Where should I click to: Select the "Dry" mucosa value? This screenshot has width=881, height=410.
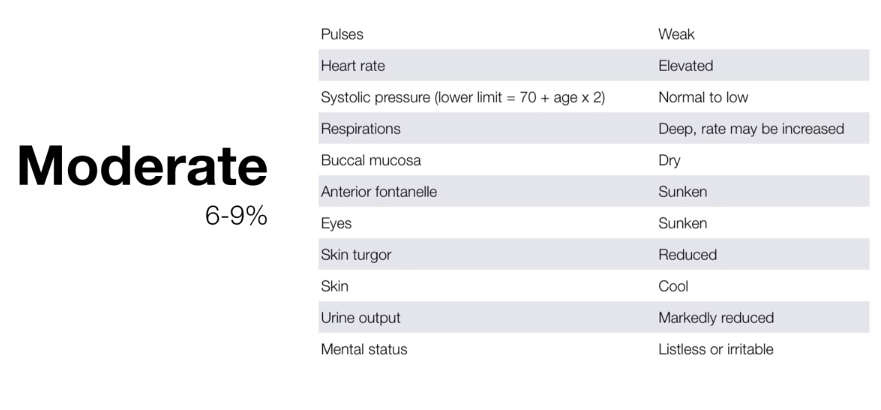(x=670, y=160)
